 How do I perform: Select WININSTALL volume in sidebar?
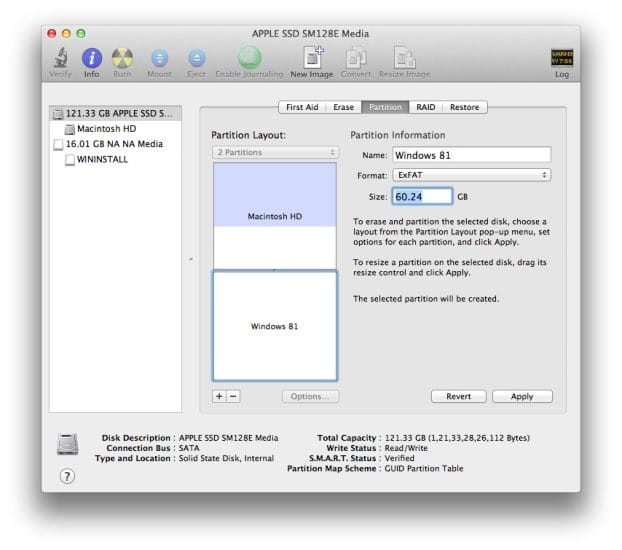tap(115, 159)
